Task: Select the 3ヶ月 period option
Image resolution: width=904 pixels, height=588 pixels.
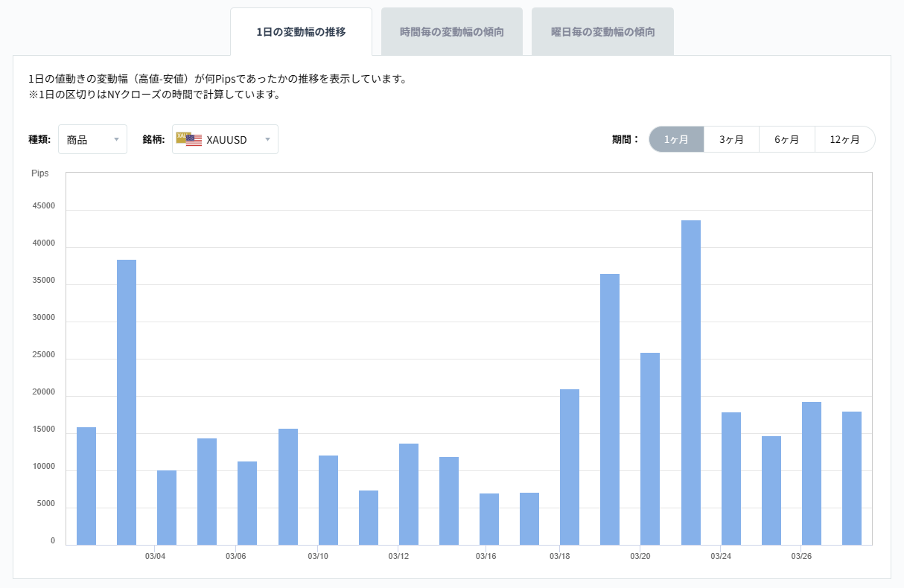Action: pos(730,138)
